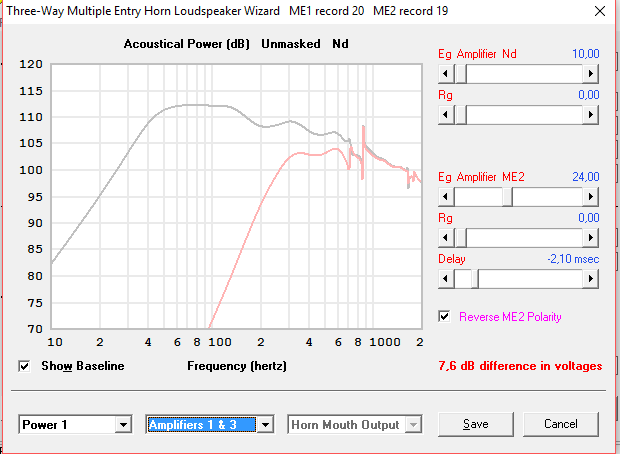The height and width of the screenshot is (454, 620).
Task: Click the Save button
Action: 476,424
